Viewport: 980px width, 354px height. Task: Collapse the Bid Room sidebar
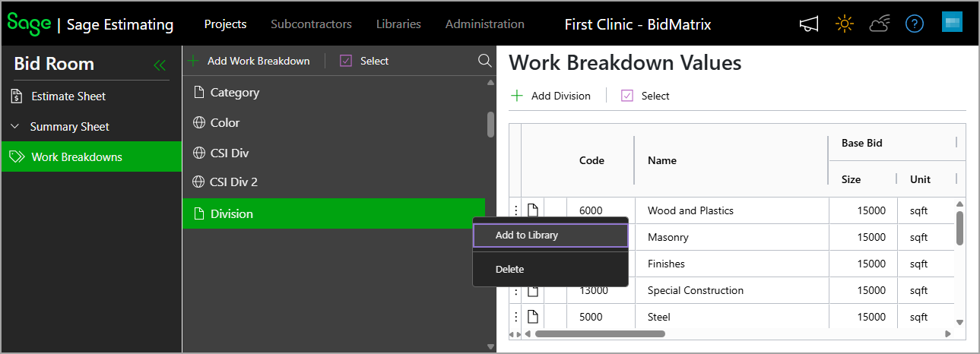click(x=160, y=65)
